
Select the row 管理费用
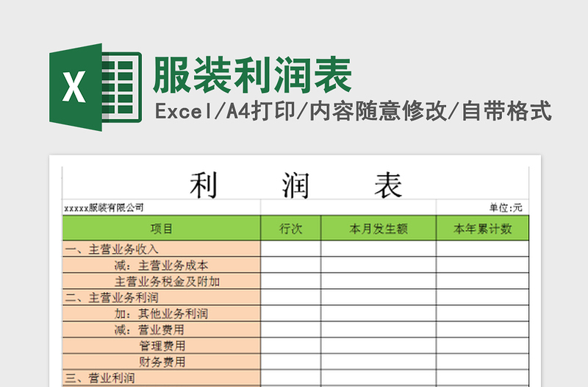tap(295, 346)
